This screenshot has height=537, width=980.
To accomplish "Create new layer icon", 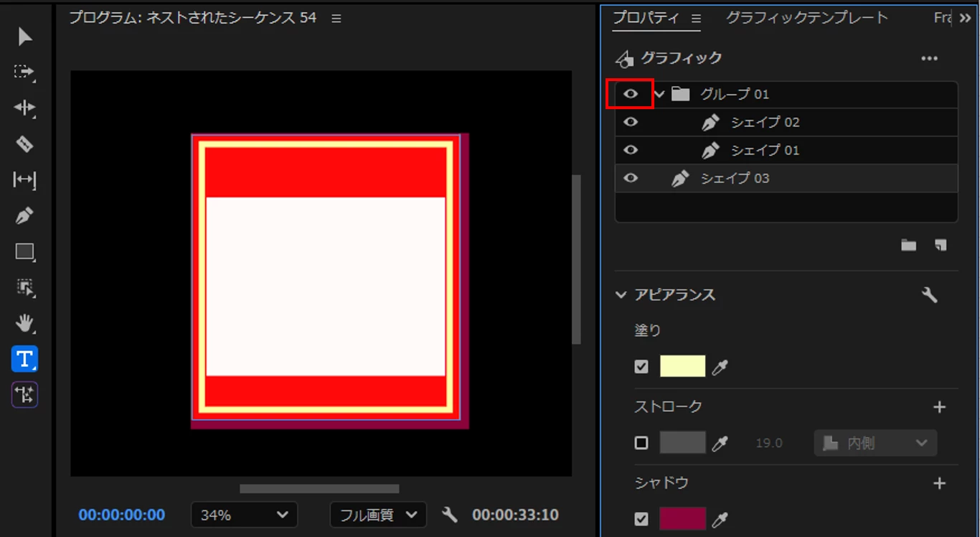I will click(941, 246).
